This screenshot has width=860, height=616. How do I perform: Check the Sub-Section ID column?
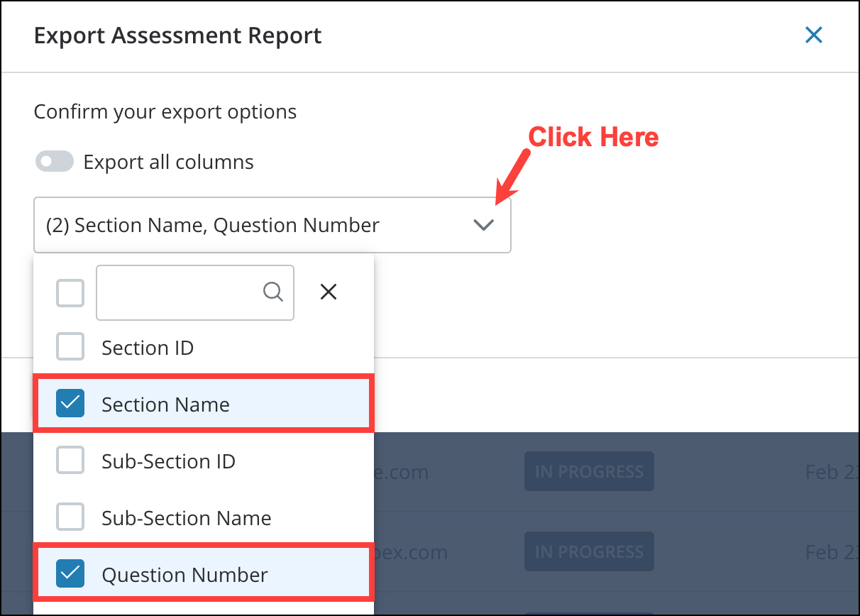[x=70, y=461]
